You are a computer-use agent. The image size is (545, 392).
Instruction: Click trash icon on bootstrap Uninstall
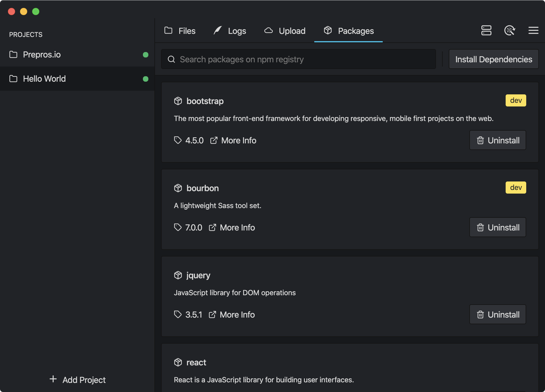click(x=480, y=140)
